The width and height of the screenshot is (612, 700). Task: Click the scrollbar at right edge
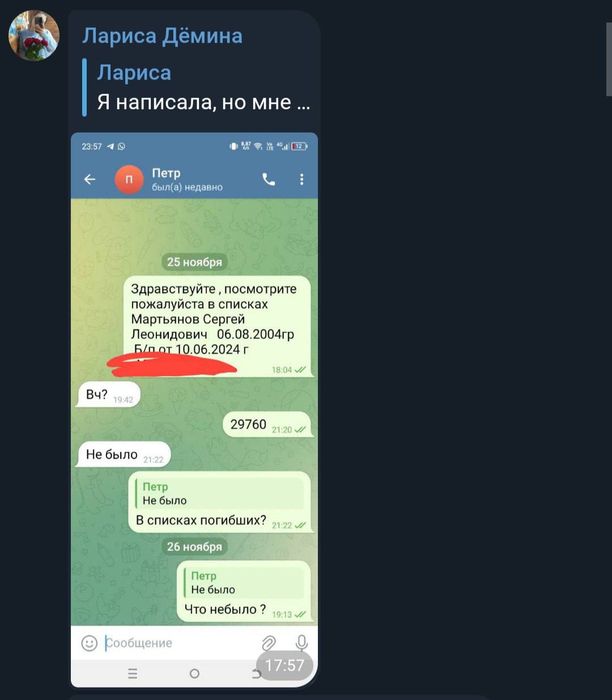click(609, 60)
